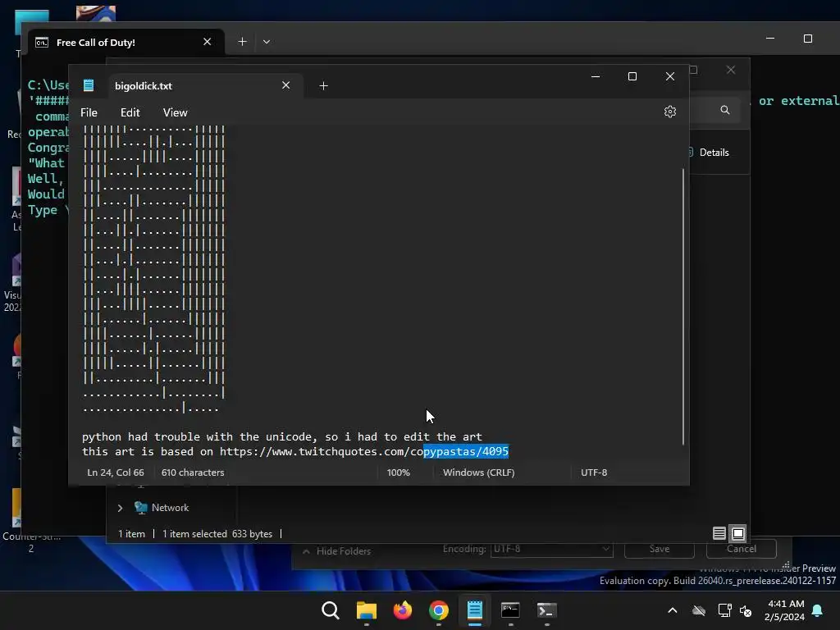Open File Explorer from the taskbar
840x630 pixels.
(x=367, y=610)
